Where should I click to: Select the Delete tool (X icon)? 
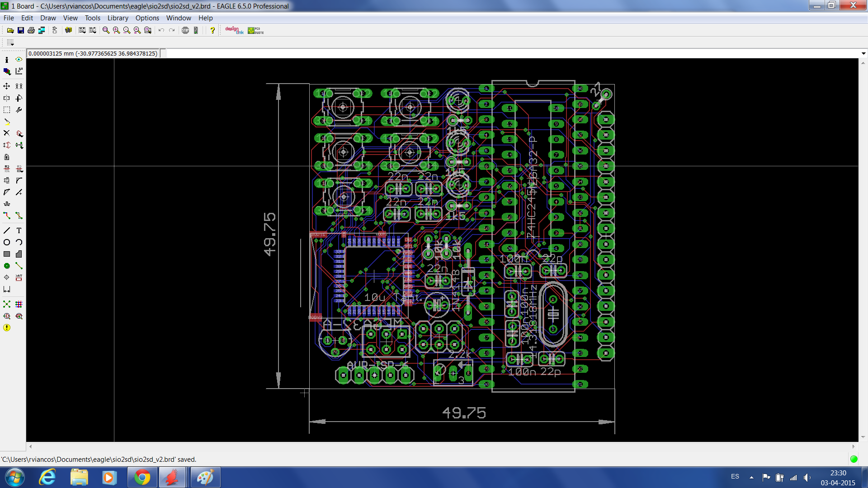point(7,133)
